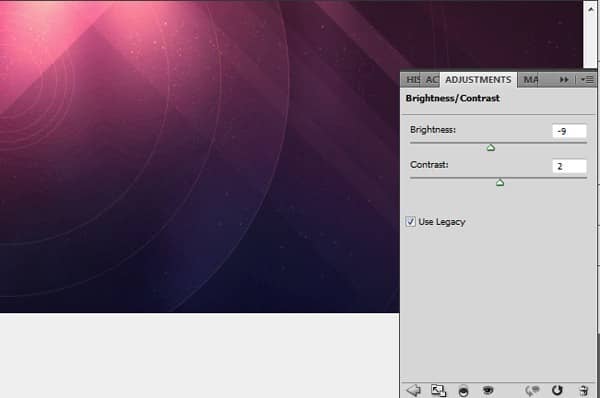Viewport: 600px width, 398px height.
Task: Open the Masks tab
Action: 530,80
